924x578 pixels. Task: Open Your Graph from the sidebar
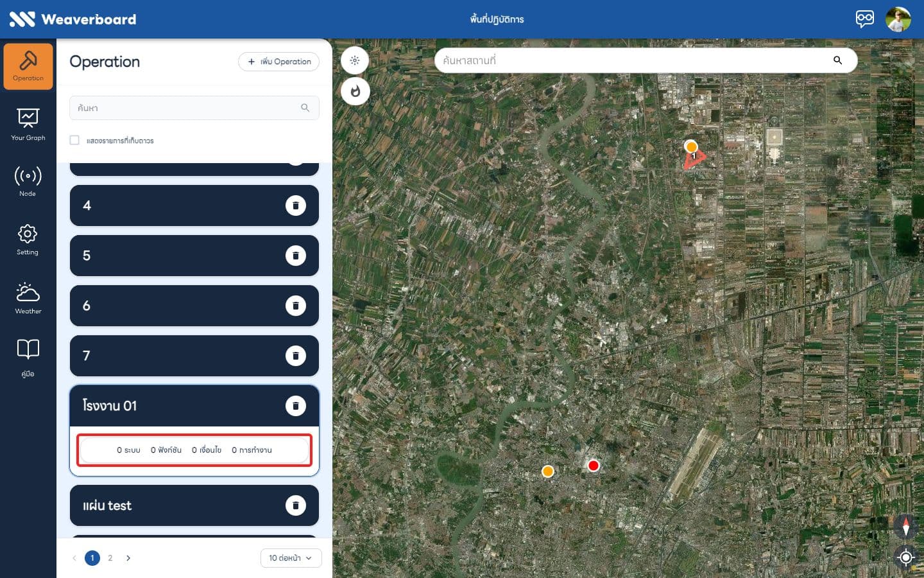click(28, 125)
